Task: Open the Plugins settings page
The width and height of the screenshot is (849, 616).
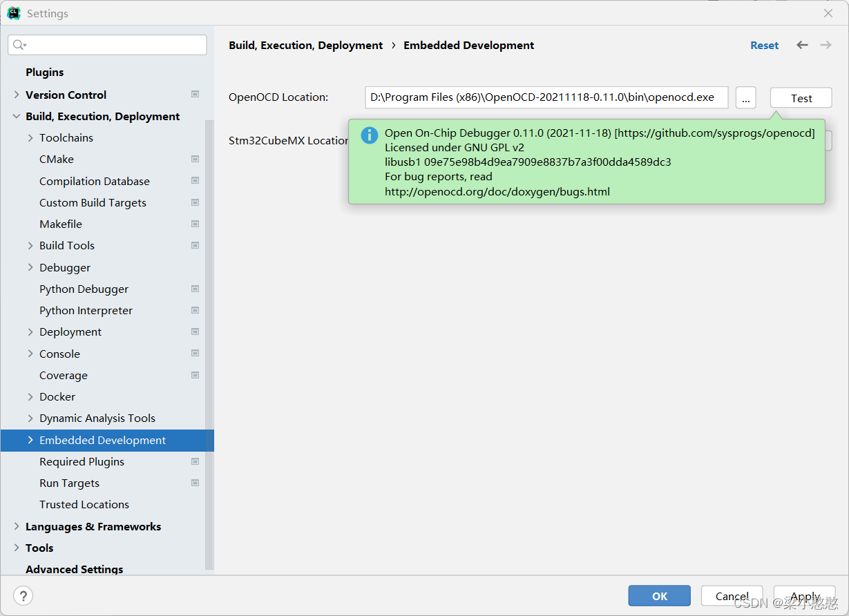Action: (44, 73)
